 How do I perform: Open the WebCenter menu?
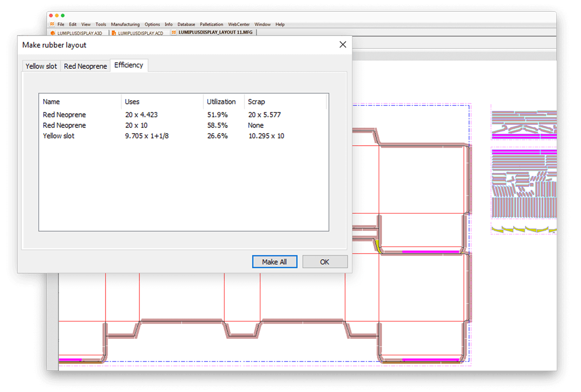tap(239, 24)
